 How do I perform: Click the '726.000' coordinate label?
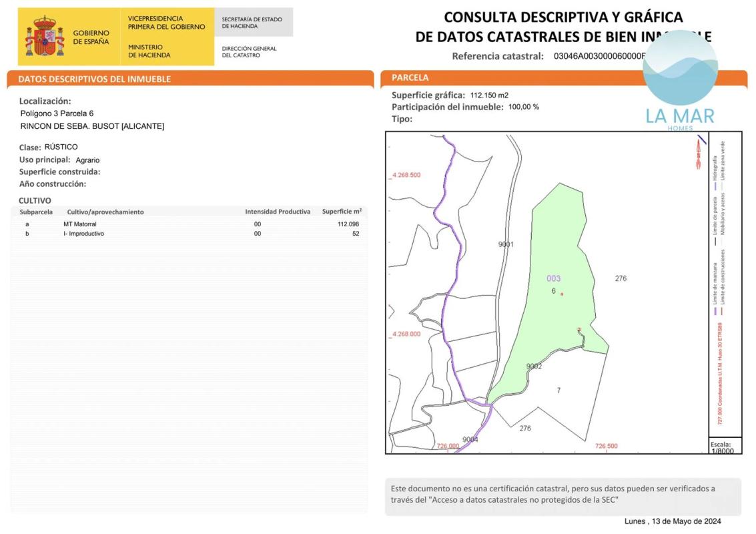click(448, 446)
